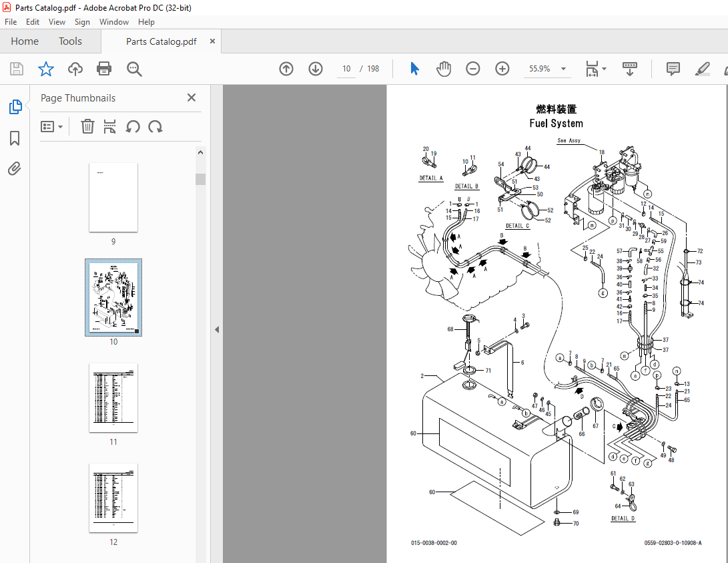Select page 12 thumbnail
728x563 pixels.
coord(113,498)
